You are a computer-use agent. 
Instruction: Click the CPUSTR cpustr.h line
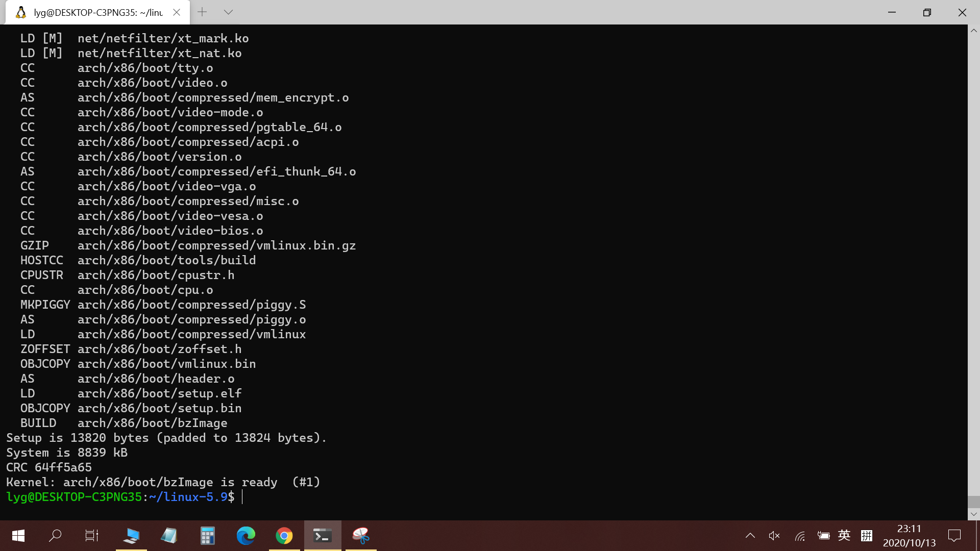pos(128,275)
